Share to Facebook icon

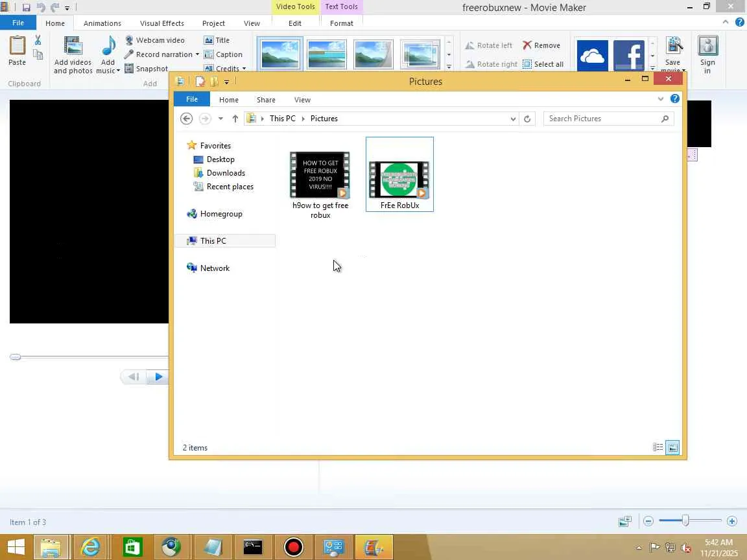pyautogui.click(x=629, y=56)
